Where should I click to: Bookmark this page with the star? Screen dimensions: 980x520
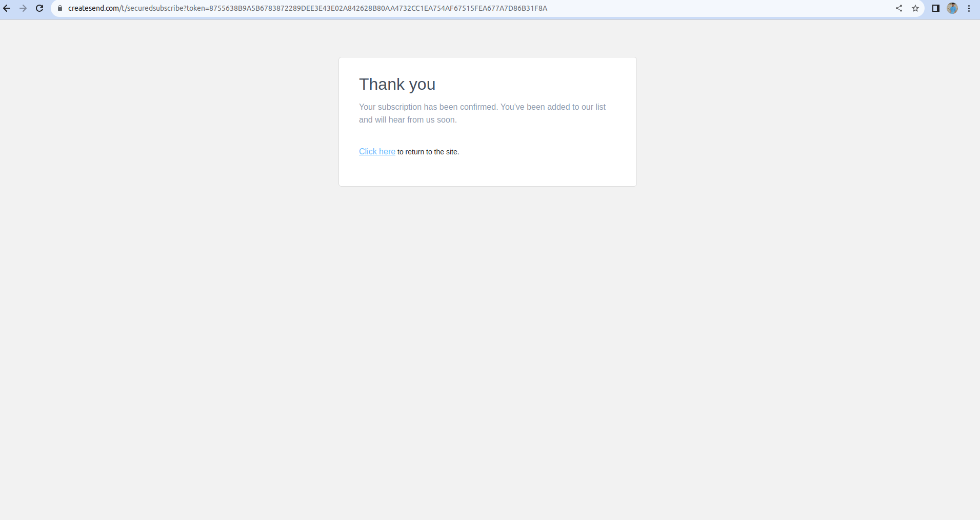tap(915, 8)
